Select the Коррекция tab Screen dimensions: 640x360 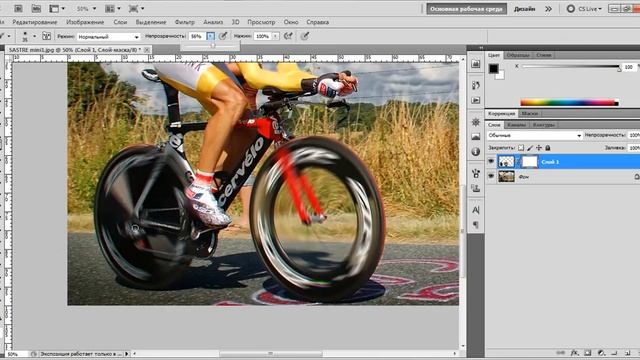(502, 113)
